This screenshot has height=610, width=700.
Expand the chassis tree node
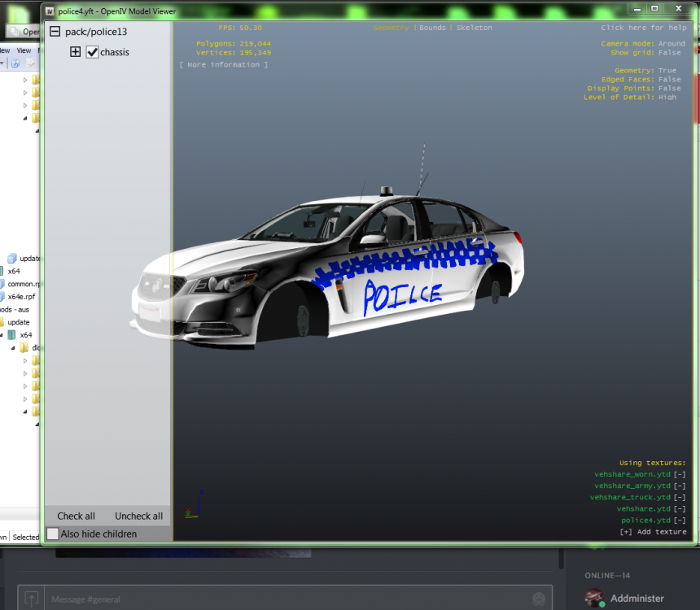click(76, 52)
